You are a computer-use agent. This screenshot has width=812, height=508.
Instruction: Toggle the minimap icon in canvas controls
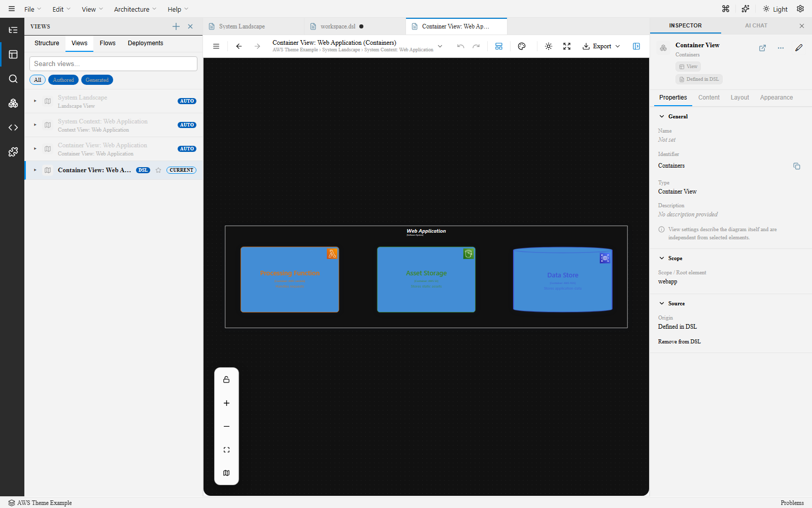tap(226, 473)
